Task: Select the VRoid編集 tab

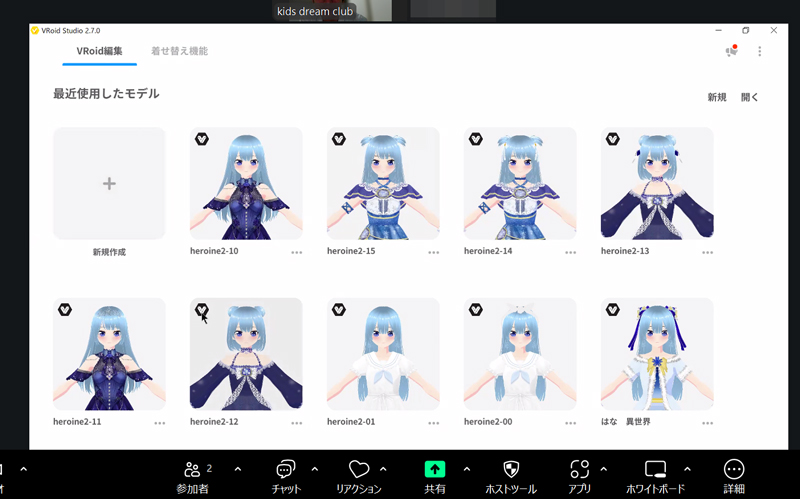Action: click(x=100, y=51)
